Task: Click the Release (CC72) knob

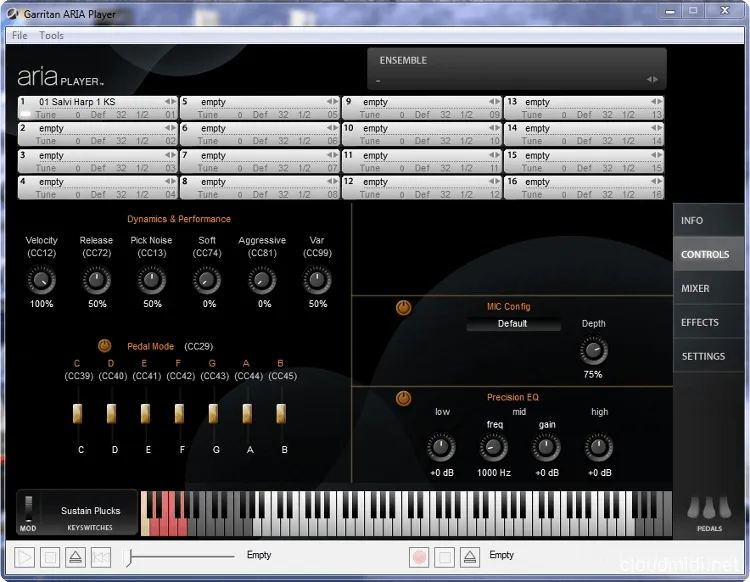Action: (97, 280)
